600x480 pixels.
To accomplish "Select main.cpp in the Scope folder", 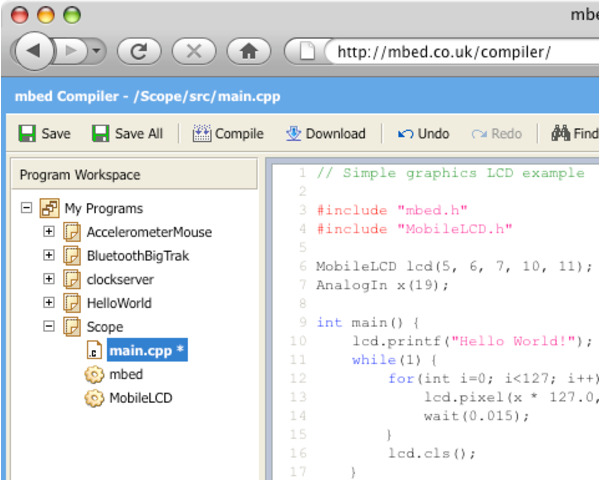I will 140,350.
